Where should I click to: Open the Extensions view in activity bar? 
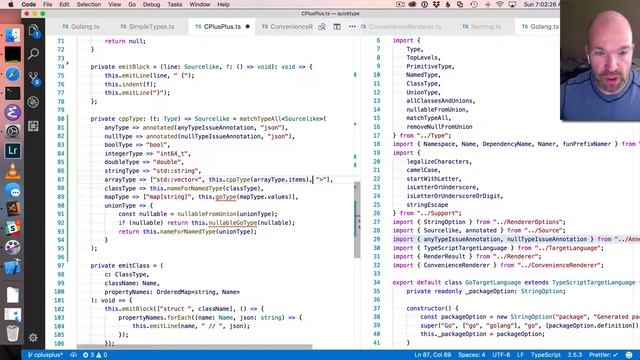33,126
